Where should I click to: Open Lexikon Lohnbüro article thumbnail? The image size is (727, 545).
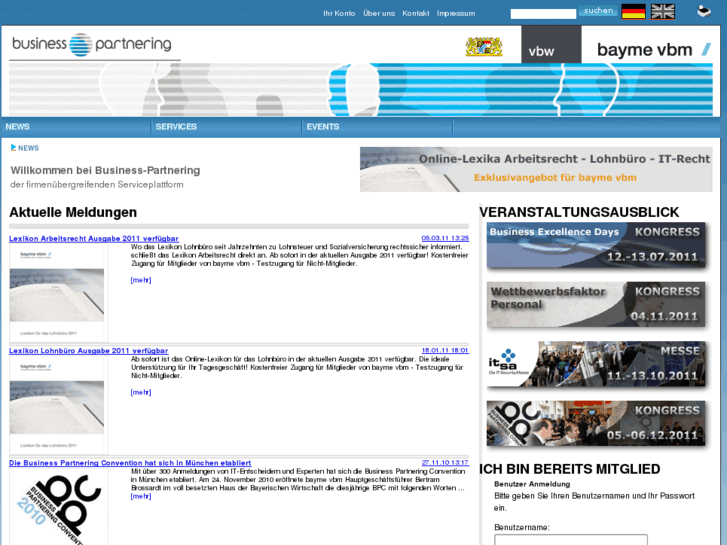pos(58,405)
